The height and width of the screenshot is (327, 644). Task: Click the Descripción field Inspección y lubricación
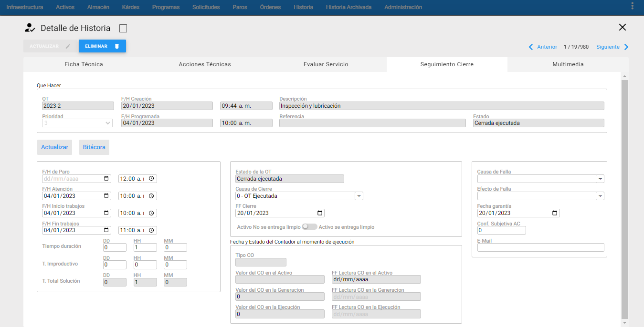click(x=442, y=106)
